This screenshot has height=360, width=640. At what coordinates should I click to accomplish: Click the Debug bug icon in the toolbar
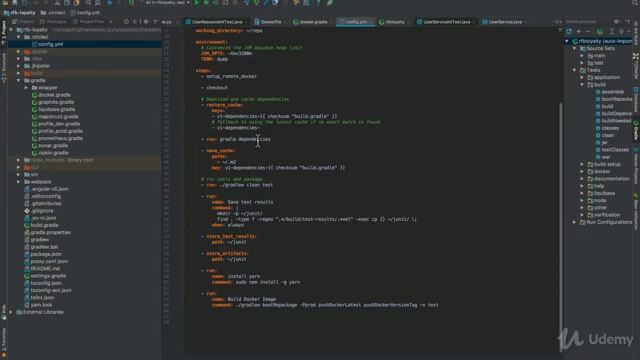click(206, 3)
